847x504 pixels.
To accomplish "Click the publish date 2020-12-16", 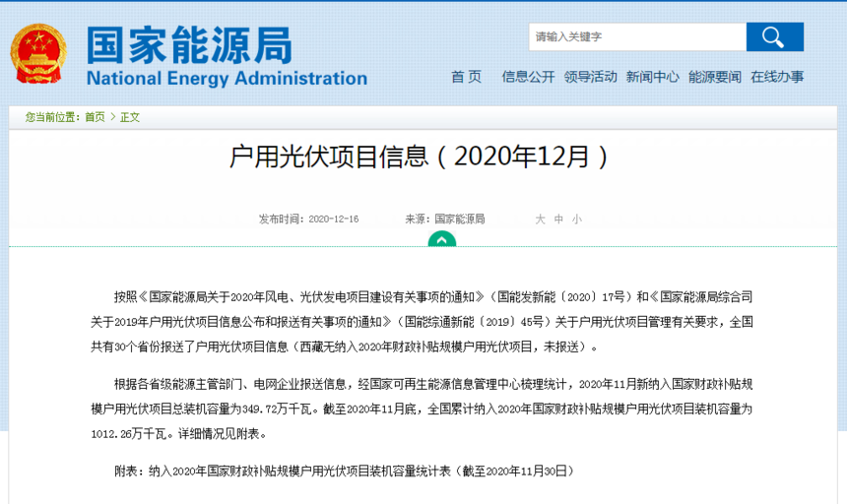I will (x=333, y=220).
